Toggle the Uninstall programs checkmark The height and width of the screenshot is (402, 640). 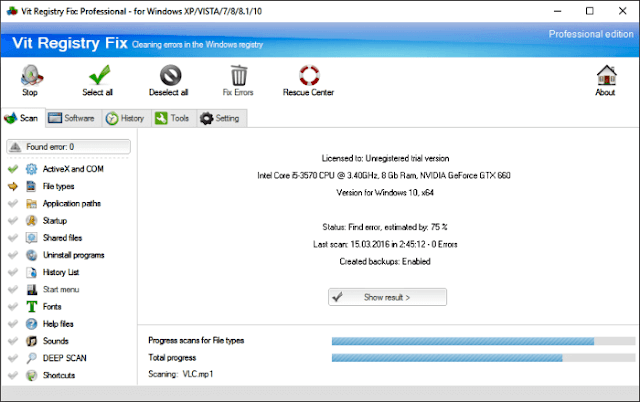13,255
